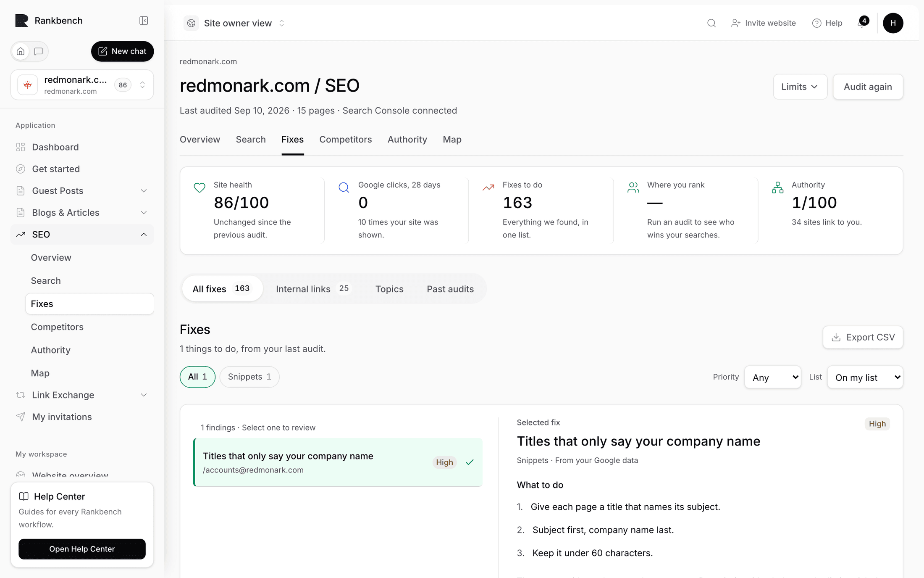The height and width of the screenshot is (578, 924).
Task: Click the home icon in sidebar
Action: (x=21, y=51)
